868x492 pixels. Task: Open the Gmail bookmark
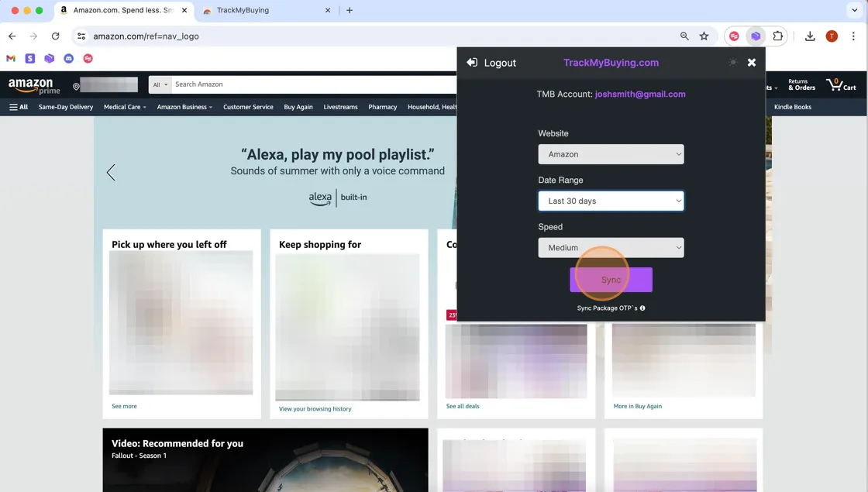click(11, 58)
